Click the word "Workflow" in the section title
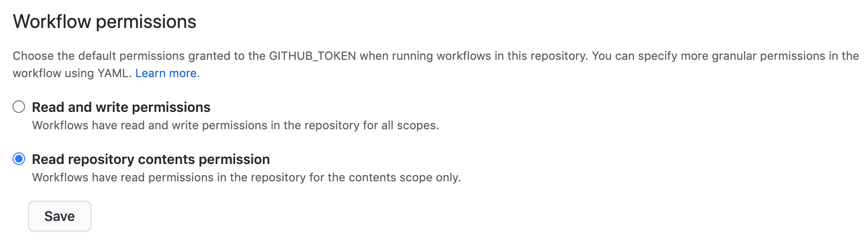Viewport: 868px width, 246px height. pos(52,22)
